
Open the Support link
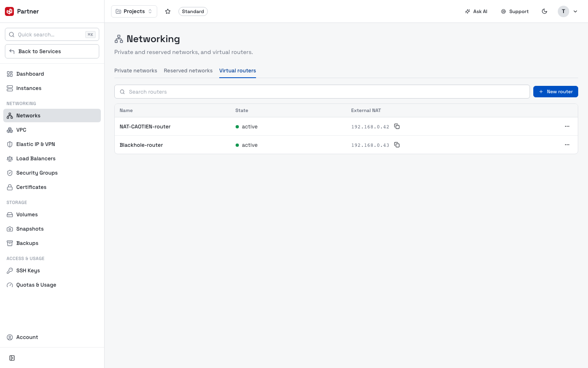[515, 11]
